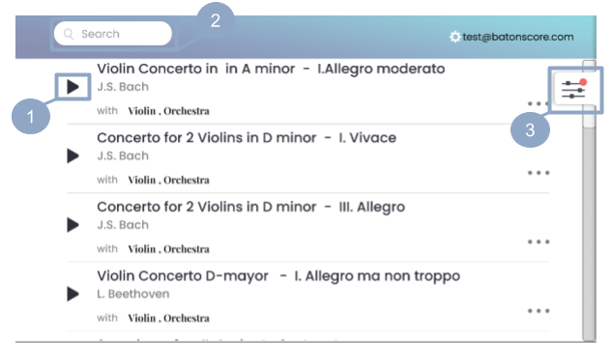Open more options for III. Allegro piece
Image resolution: width=612 pixels, height=364 pixels.
click(x=539, y=241)
